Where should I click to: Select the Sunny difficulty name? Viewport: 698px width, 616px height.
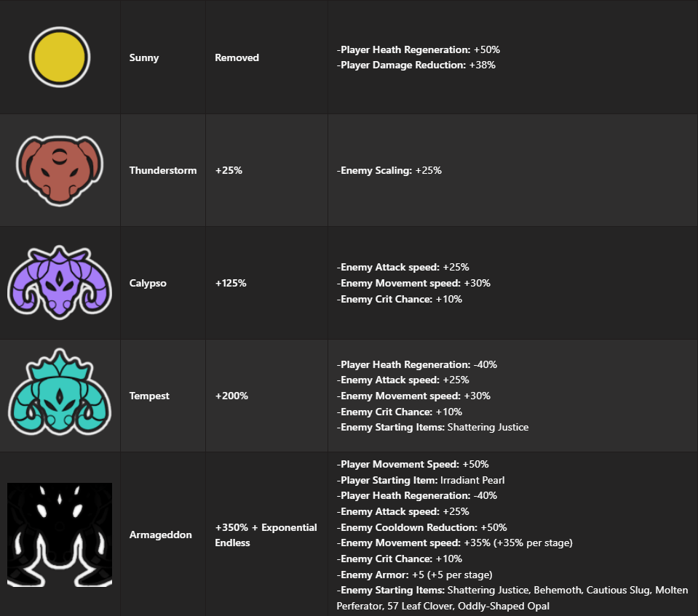pos(144,57)
